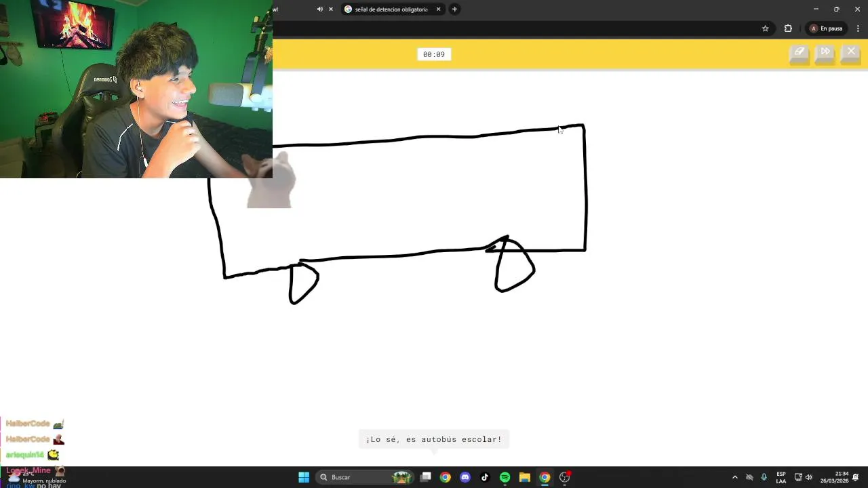Expand the hidden system tray icons
This screenshot has height=488, width=868.
734,477
